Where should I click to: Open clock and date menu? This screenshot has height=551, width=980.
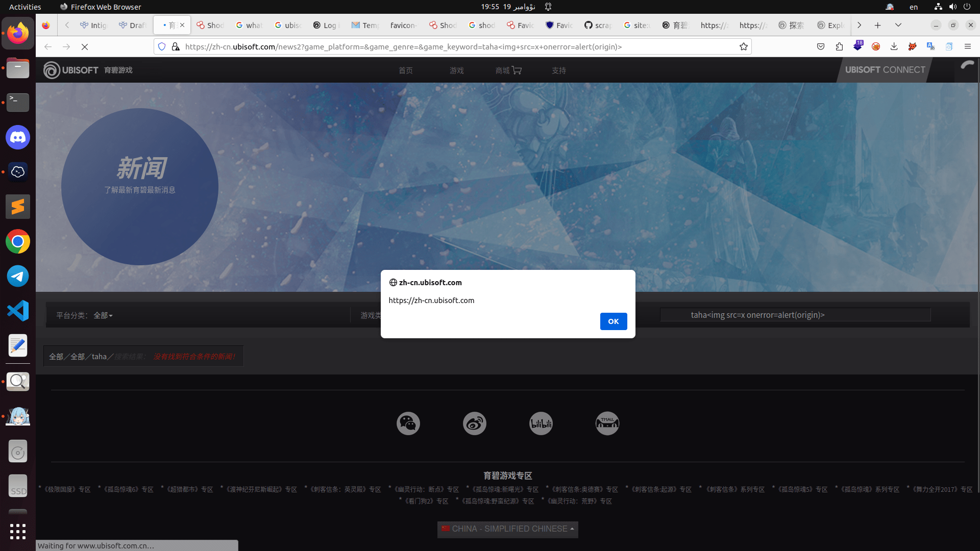click(x=508, y=7)
